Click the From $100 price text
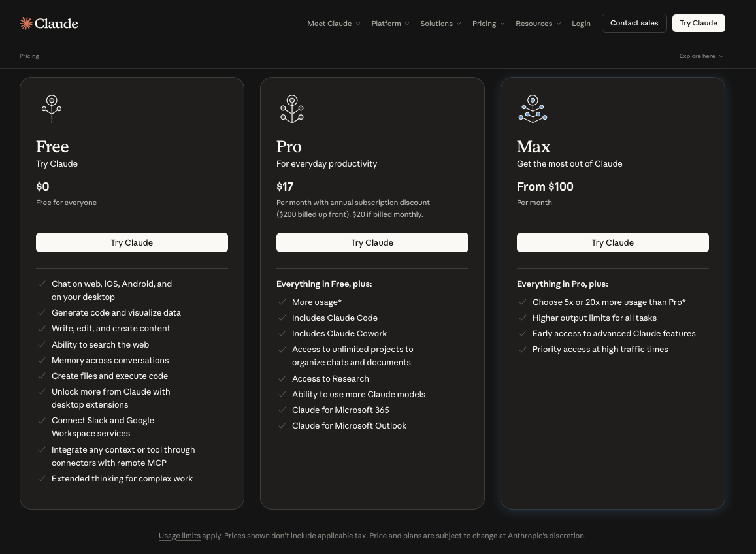756x554 pixels. [x=545, y=187]
